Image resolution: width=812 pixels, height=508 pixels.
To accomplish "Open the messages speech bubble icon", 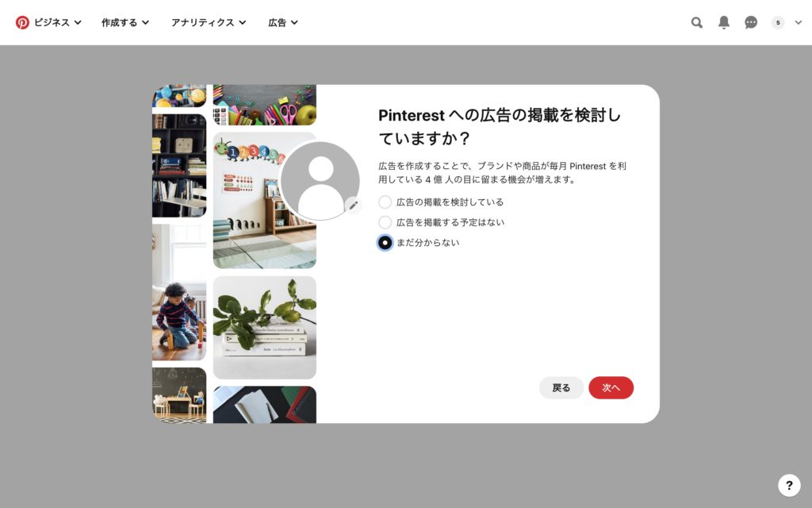I will 750,22.
